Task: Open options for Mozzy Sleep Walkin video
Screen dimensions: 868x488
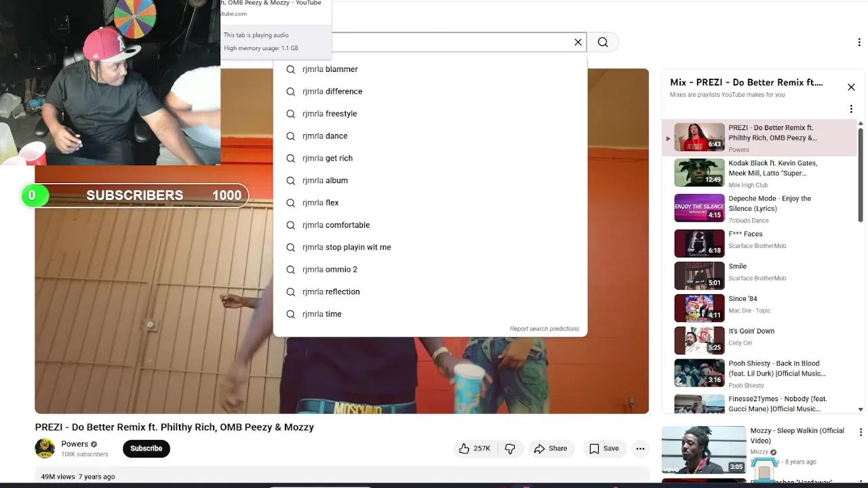Action: 861,432
